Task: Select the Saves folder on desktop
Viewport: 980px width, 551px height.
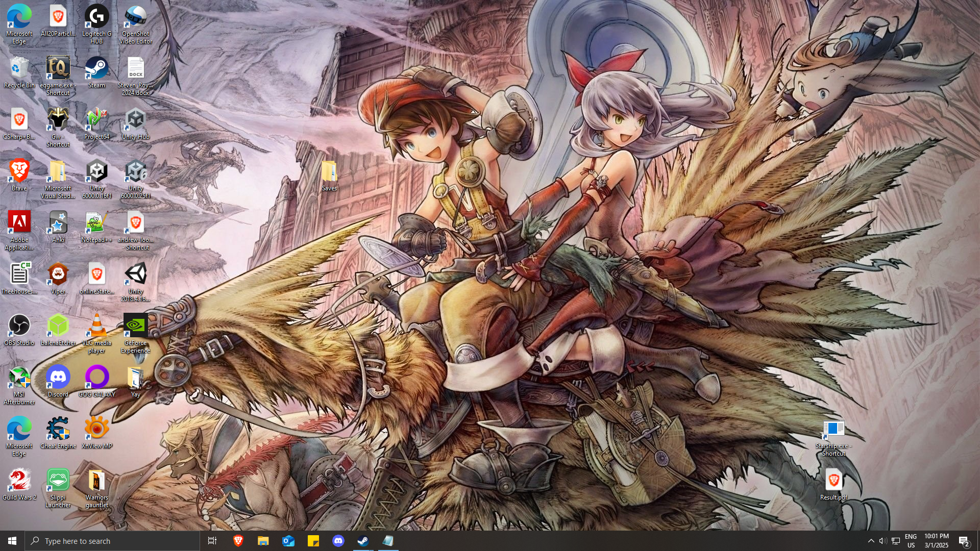Action: (x=329, y=176)
